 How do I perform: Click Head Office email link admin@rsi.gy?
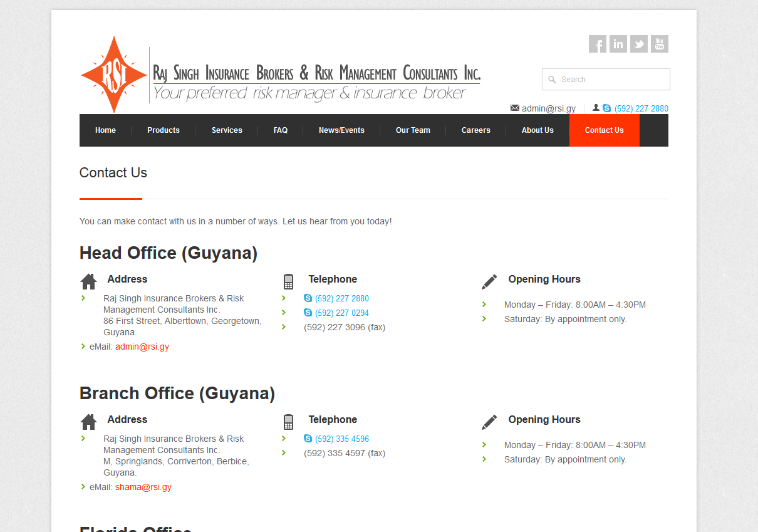click(x=142, y=347)
